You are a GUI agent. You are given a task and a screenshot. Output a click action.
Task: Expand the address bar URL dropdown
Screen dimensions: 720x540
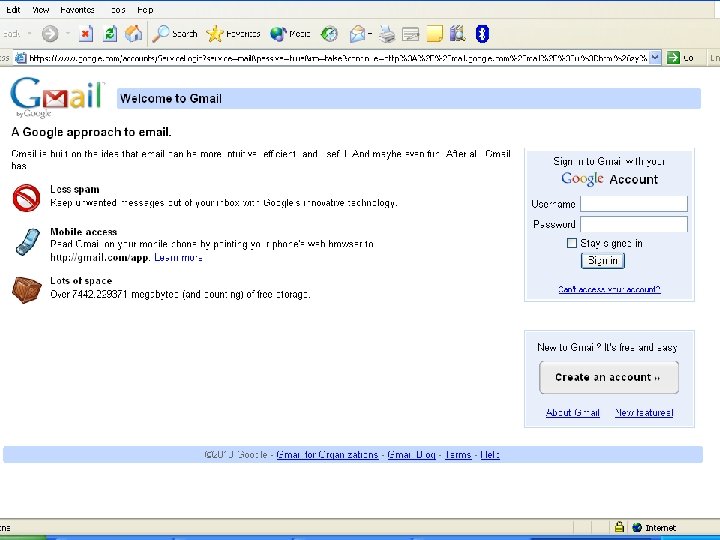point(655,57)
